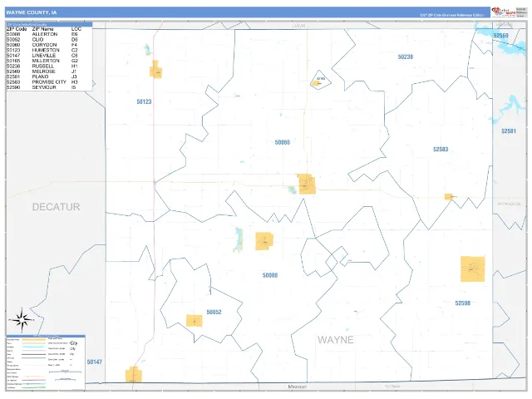The height and width of the screenshot is (399, 532).
Task: Click the 50060 ZIP label on the map
Action: tap(283, 142)
